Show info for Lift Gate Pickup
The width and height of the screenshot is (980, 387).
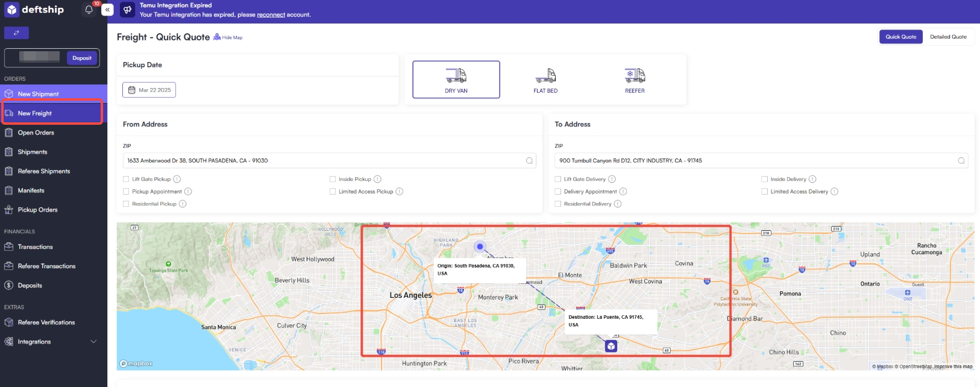tap(177, 179)
